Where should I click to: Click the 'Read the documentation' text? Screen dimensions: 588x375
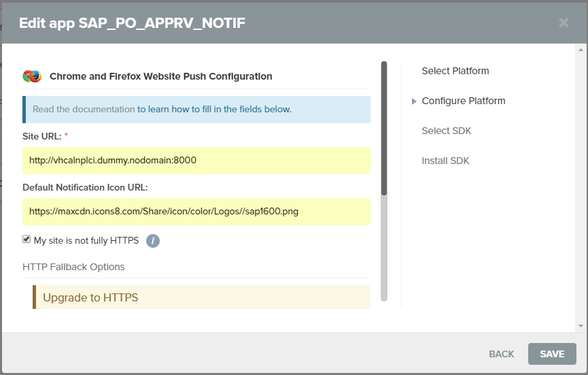[84, 109]
